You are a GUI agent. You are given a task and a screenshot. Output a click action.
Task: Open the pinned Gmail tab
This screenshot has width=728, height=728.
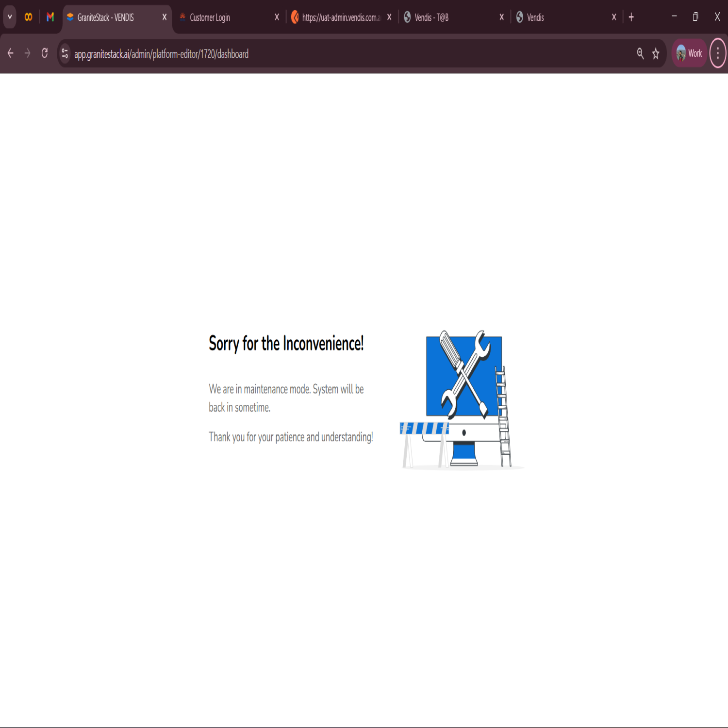pos(50,17)
